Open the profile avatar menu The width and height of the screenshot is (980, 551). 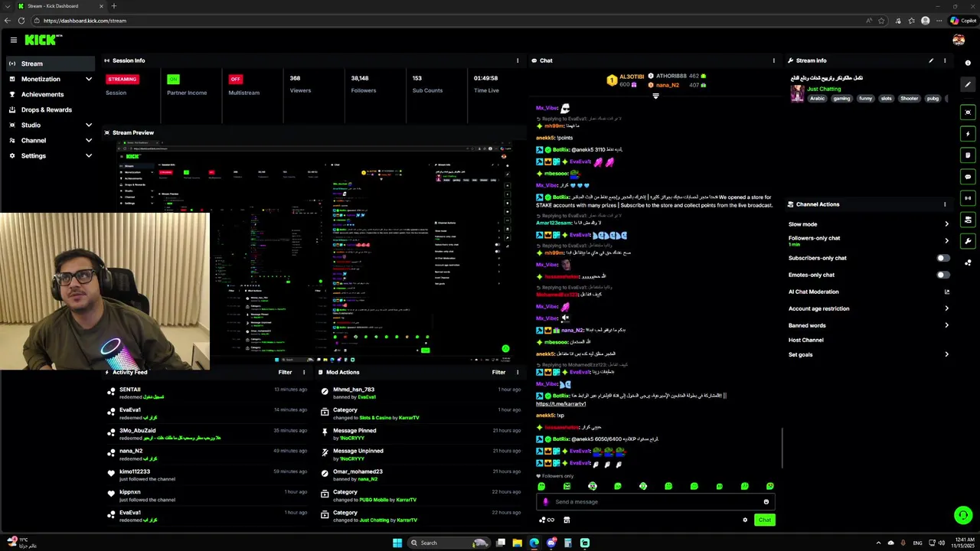[x=959, y=40]
